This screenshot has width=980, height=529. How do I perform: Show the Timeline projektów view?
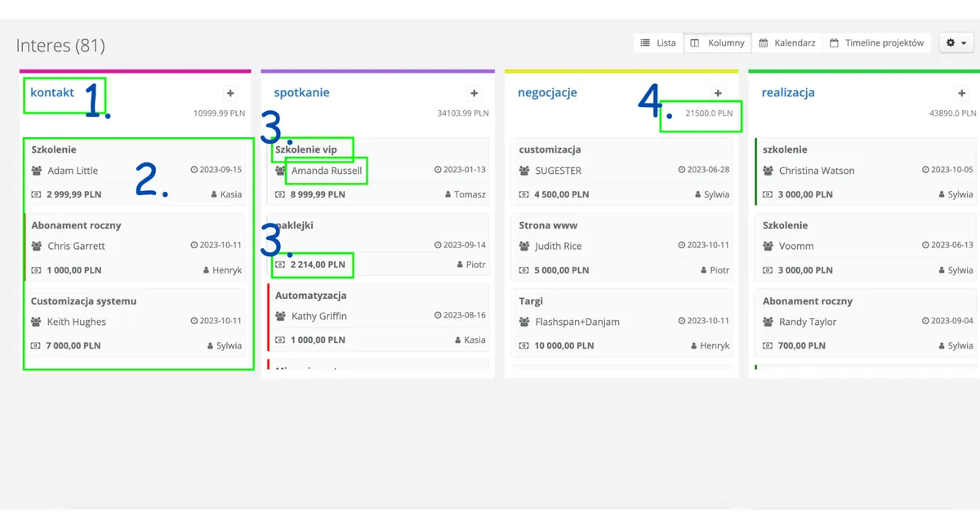pyautogui.click(x=876, y=42)
